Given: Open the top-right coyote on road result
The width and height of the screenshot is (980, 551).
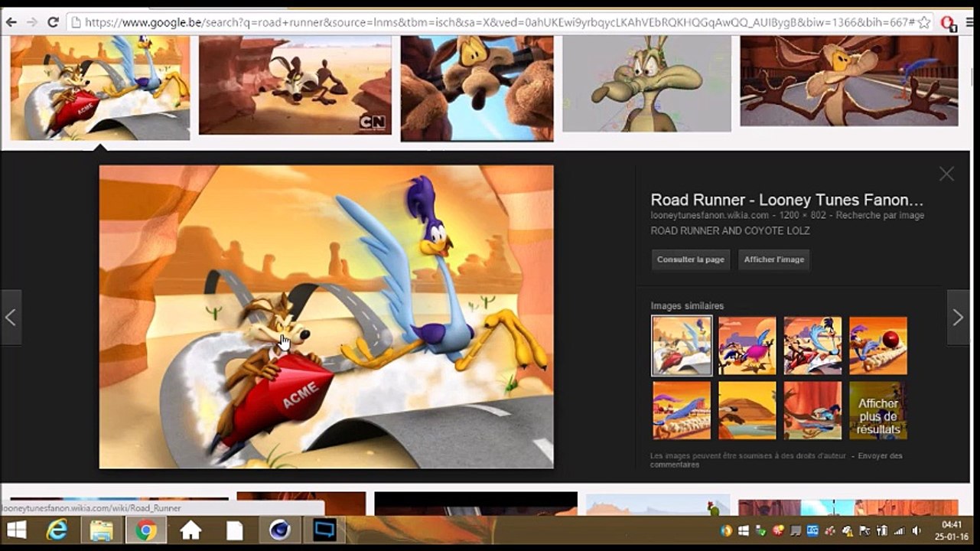Looking at the screenshot, I should (x=848, y=80).
